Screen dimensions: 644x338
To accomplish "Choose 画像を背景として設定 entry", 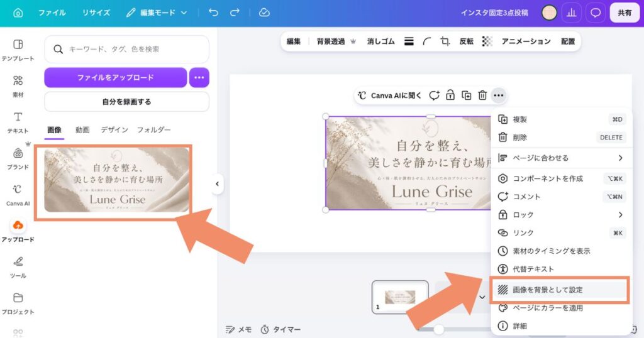I will coord(562,290).
